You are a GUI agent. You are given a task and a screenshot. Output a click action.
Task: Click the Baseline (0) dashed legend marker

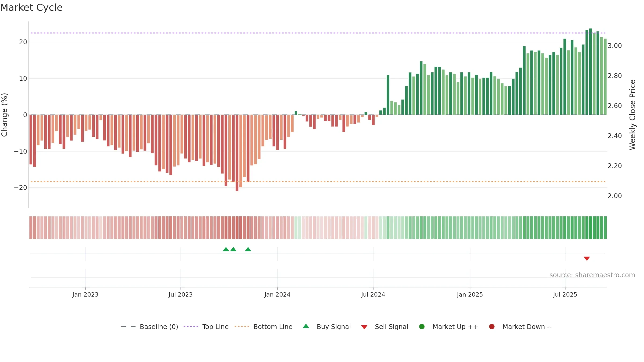[128, 327]
